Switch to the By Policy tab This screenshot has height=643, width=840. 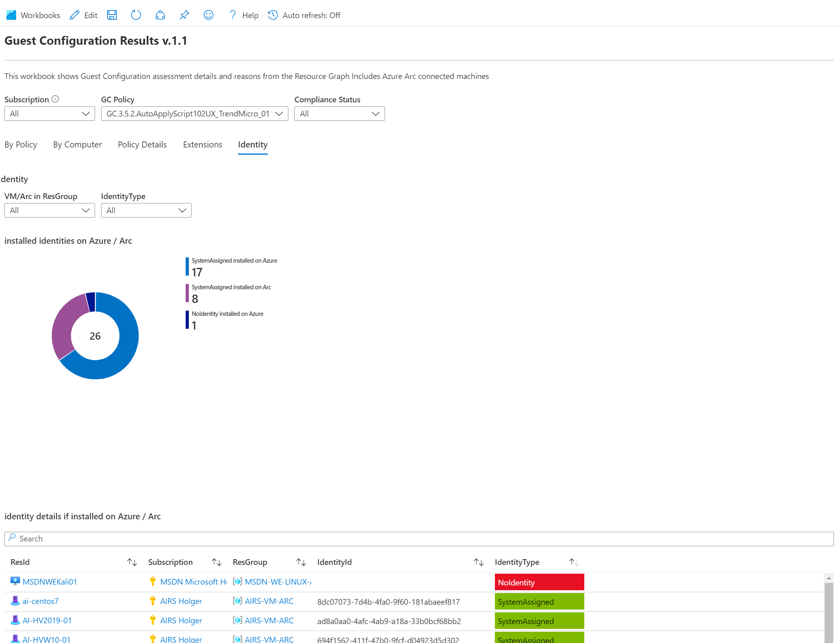coord(21,145)
